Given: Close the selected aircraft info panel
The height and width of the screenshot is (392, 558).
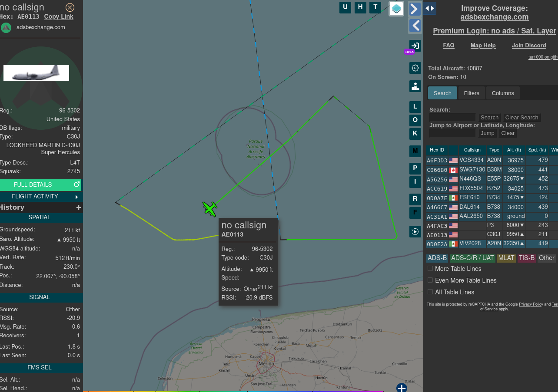Looking at the screenshot, I should pos(70,7).
